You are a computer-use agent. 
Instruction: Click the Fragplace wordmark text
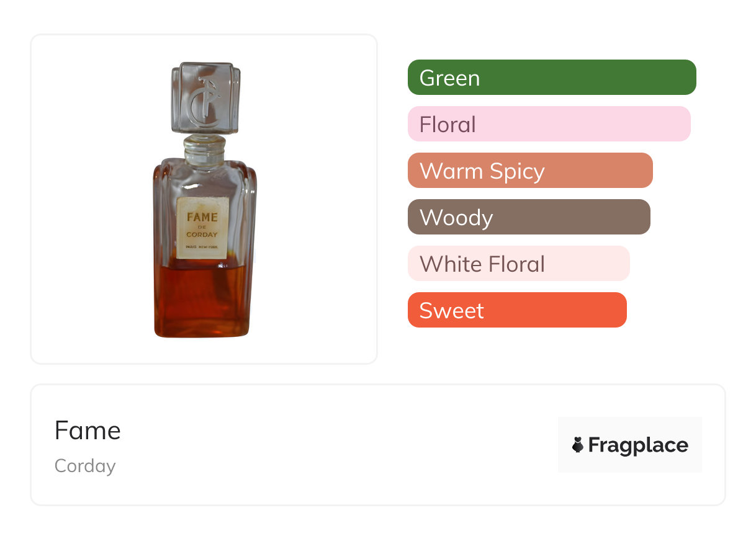pyautogui.click(x=638, y=445)
